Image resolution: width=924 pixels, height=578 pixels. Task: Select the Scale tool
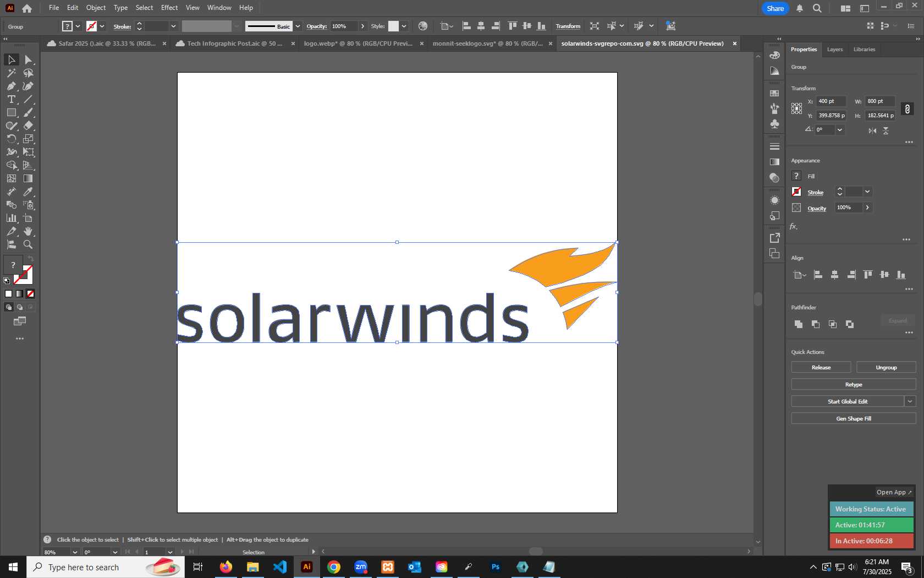[29, 139]
